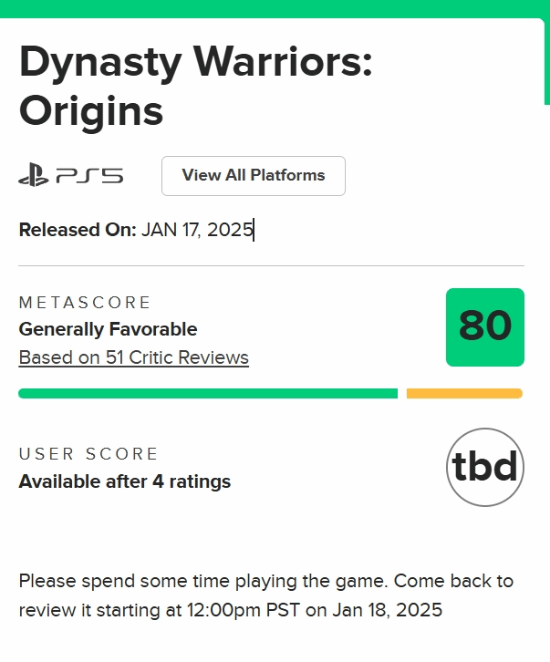
Task: Click the word Origins in the title
Action: (x=91, y=111)
